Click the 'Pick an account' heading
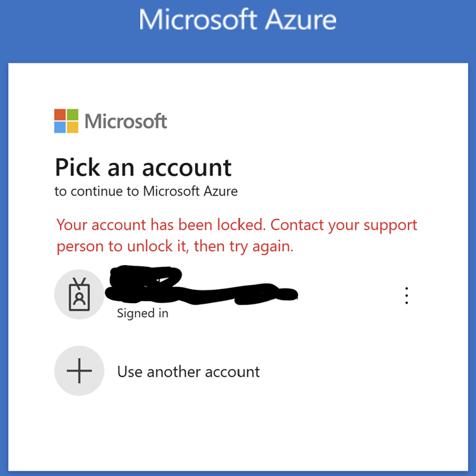Screen dimensions: 476x476 [144, 168]
